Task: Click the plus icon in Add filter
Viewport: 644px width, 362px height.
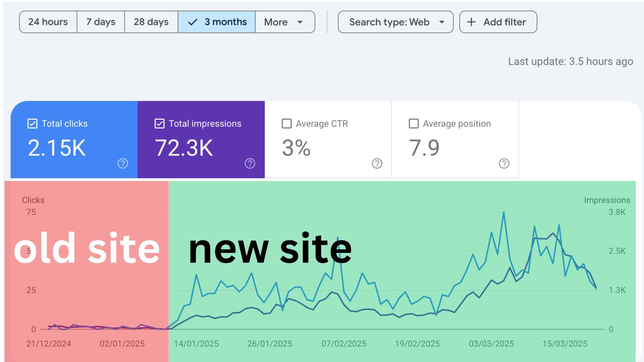Action: click(471, 22)
